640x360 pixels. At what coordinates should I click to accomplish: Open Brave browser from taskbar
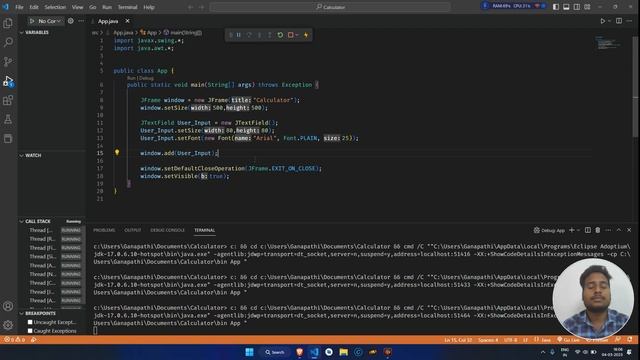300,352
